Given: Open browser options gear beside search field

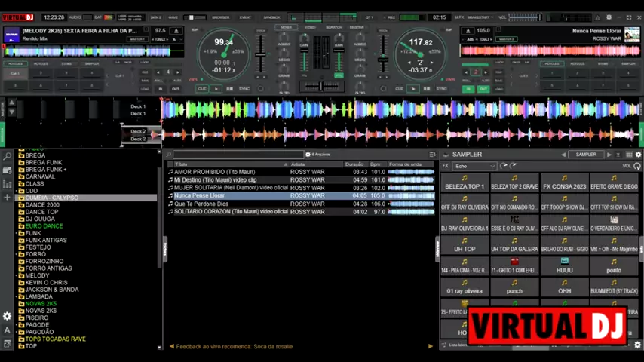Looking at the screenshot, I should pos(308,155).
